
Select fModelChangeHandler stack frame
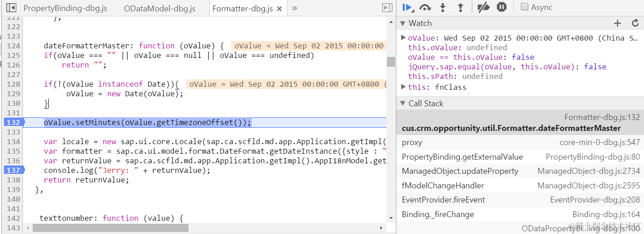pyautogui.click(x=519, y=186)
